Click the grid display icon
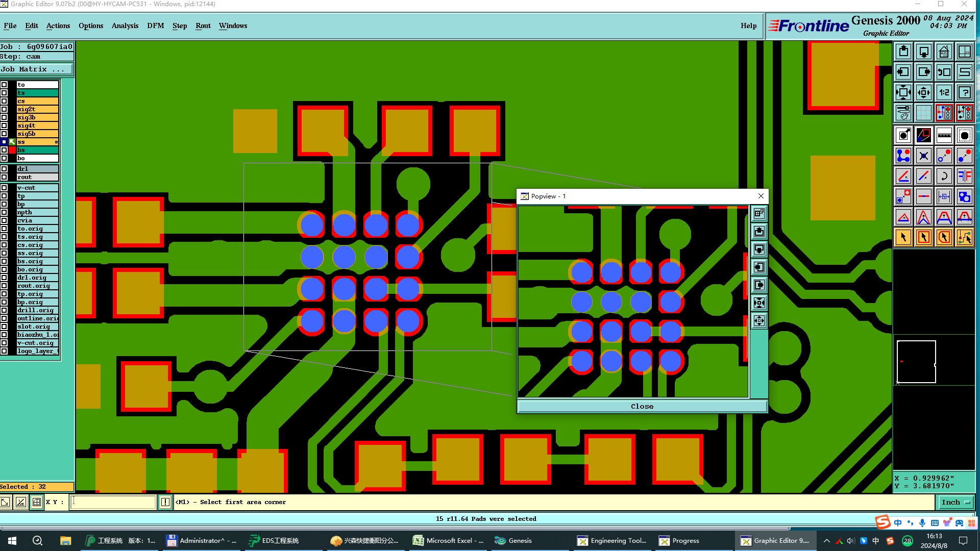Viewport: 980px width, 551px height. click(923, 113)
